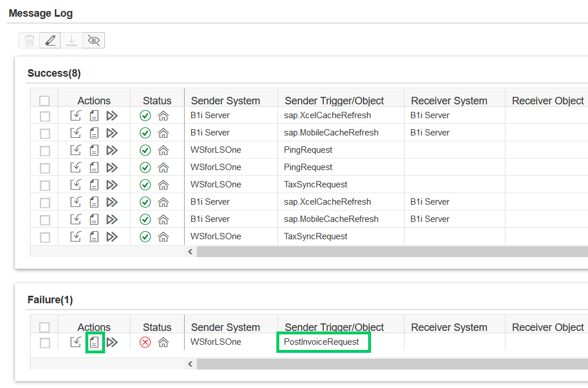The height and width of the screenshot is (388, 588).
Task: Click the Receiver Object column header
Action: [546, 100]
